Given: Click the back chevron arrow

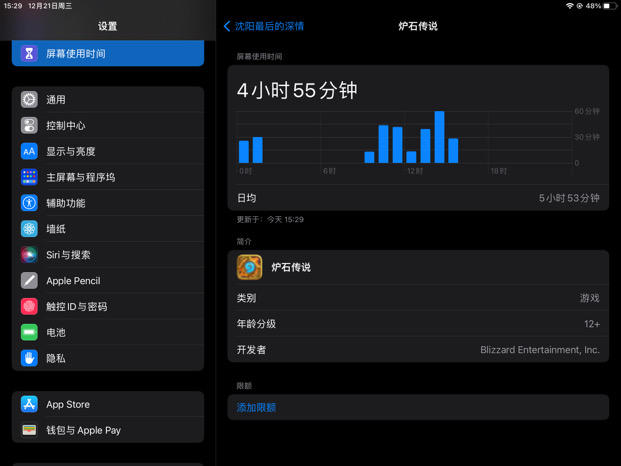Looking at the screenshot, I should pos(227,26).
